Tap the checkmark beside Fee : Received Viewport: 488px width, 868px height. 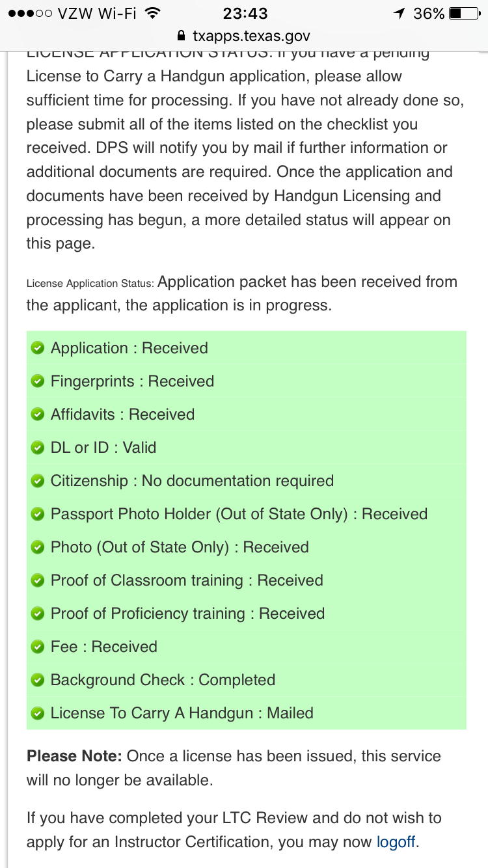click(38, 647)
